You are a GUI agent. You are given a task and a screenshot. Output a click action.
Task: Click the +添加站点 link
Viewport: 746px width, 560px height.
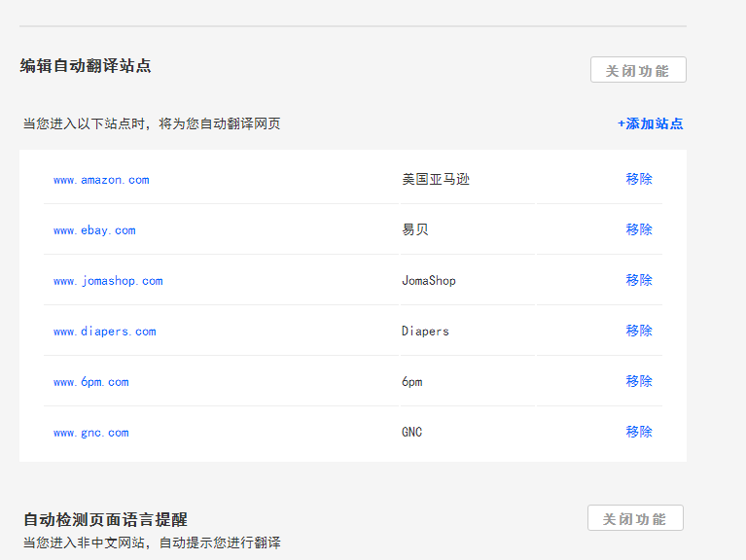[x=650, y=123]
